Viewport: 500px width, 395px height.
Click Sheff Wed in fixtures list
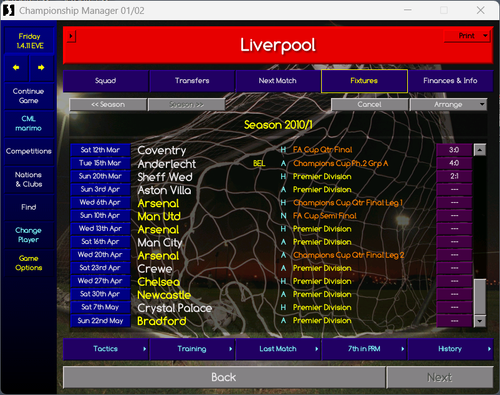pos(165,177)
